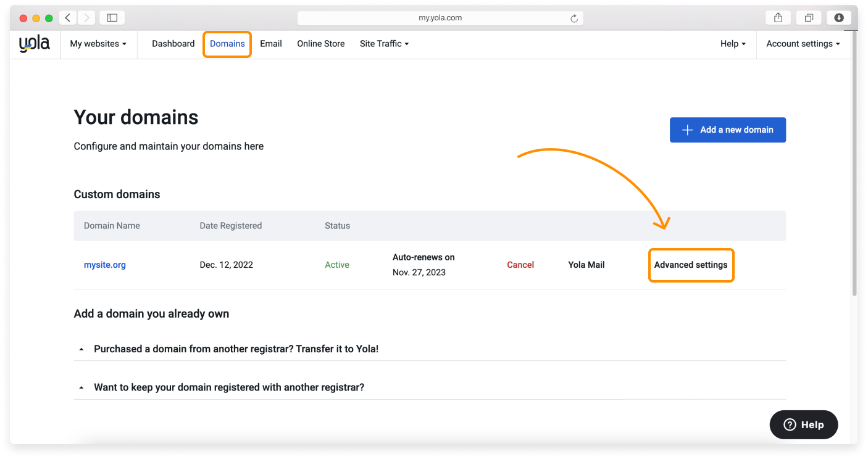This screenshot has height=459, width=868.
Task: Collapse the domain transfer section
Action: point(81,349)
